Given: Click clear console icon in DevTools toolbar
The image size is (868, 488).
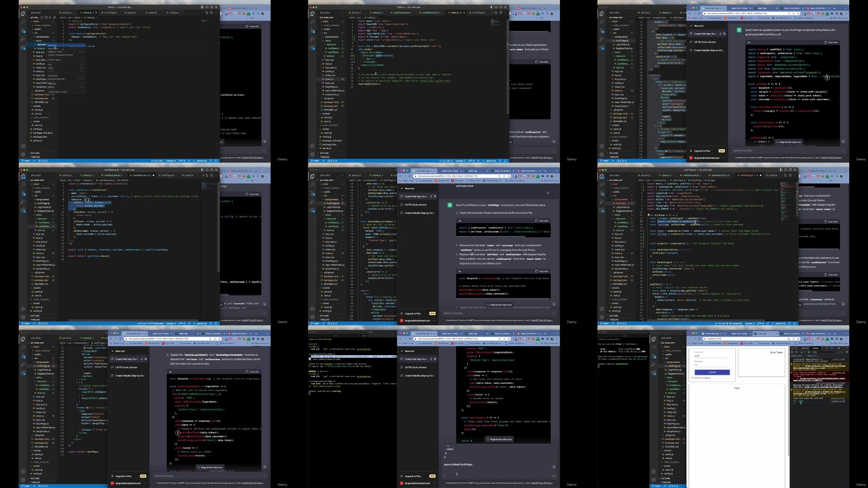Looking at the screenshot, I should point(796,352).
